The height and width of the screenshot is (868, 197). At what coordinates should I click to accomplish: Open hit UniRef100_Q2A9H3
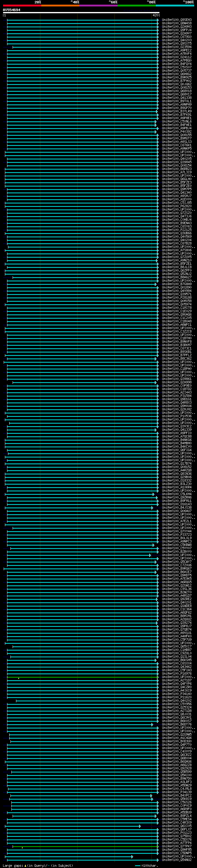(x=177, y=26)
